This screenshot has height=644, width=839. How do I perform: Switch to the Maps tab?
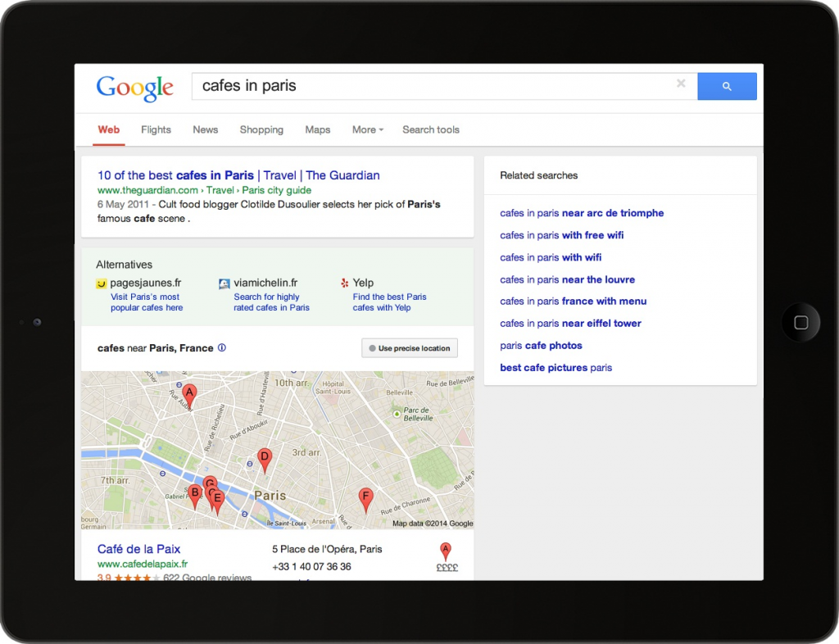click(318, 129)
